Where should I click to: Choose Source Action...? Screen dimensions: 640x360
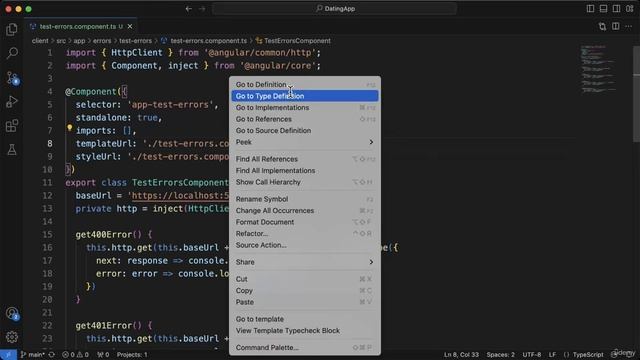305,245
